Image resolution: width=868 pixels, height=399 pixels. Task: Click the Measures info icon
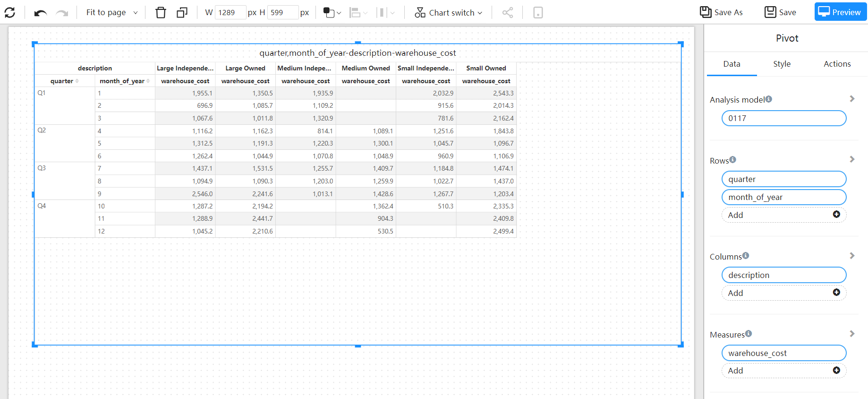point(749,334)
